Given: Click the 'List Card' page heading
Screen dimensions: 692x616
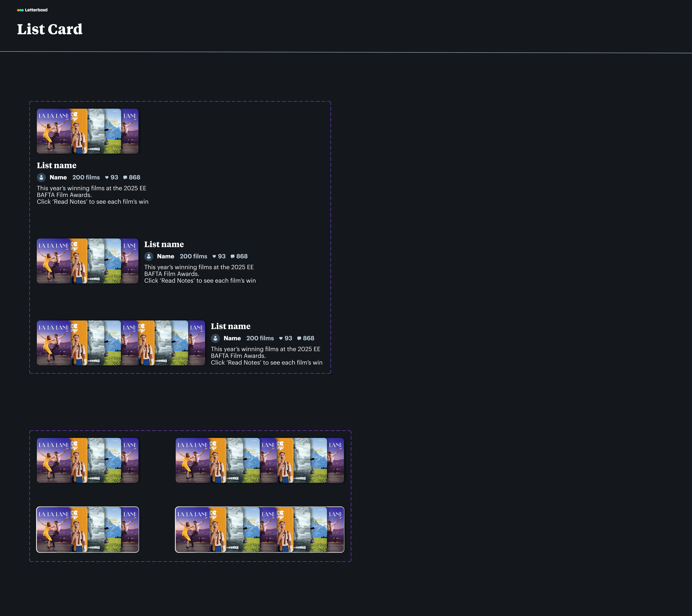Looking at the screenshot, I should [x=50, y=29].
